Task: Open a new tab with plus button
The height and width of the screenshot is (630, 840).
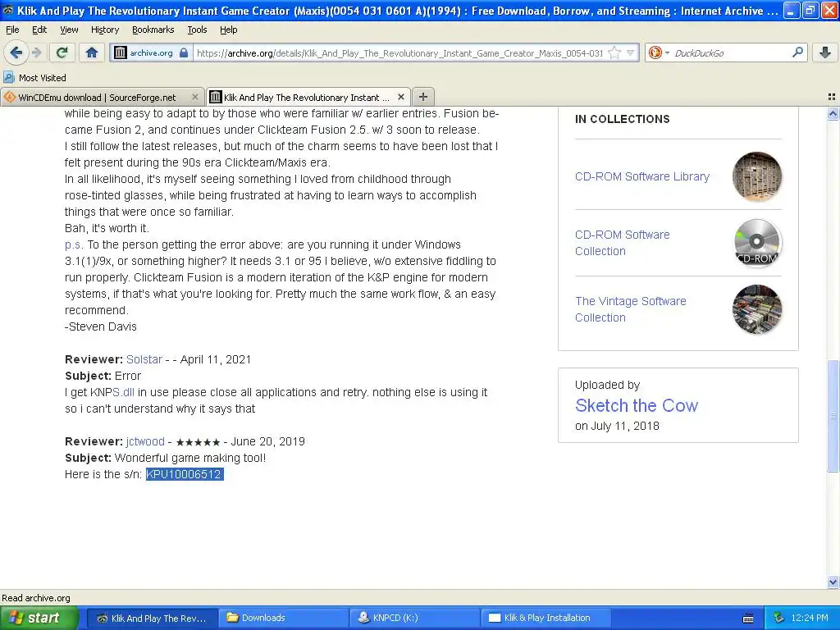Action: coord(422,97)
